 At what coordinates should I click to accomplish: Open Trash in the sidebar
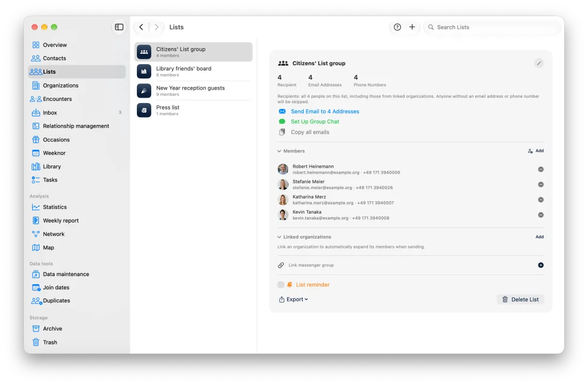point(77,342)
